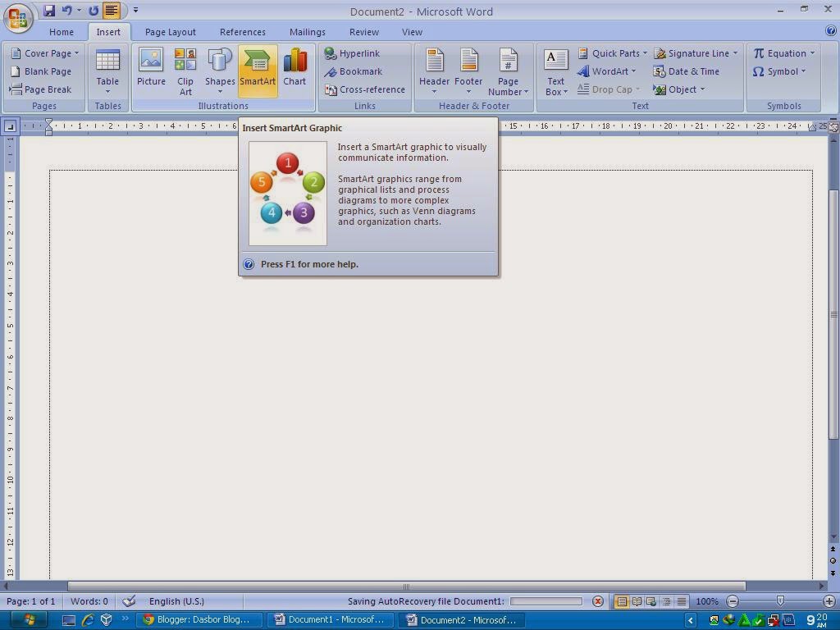This screenshot has width=840, height=630.
Task: Cancel AutoRecovery saving with red X
Action: tap(598, 601)
